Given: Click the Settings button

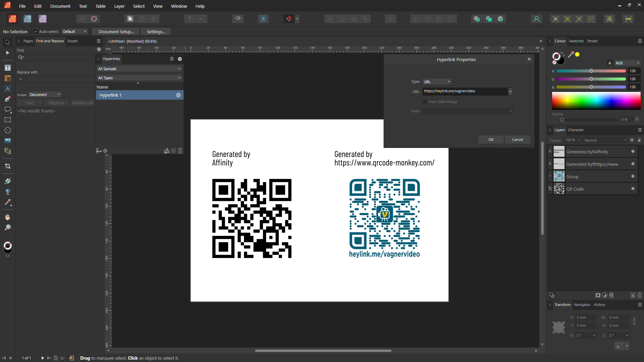Looking at the screenshot, I should click(156, 32).
